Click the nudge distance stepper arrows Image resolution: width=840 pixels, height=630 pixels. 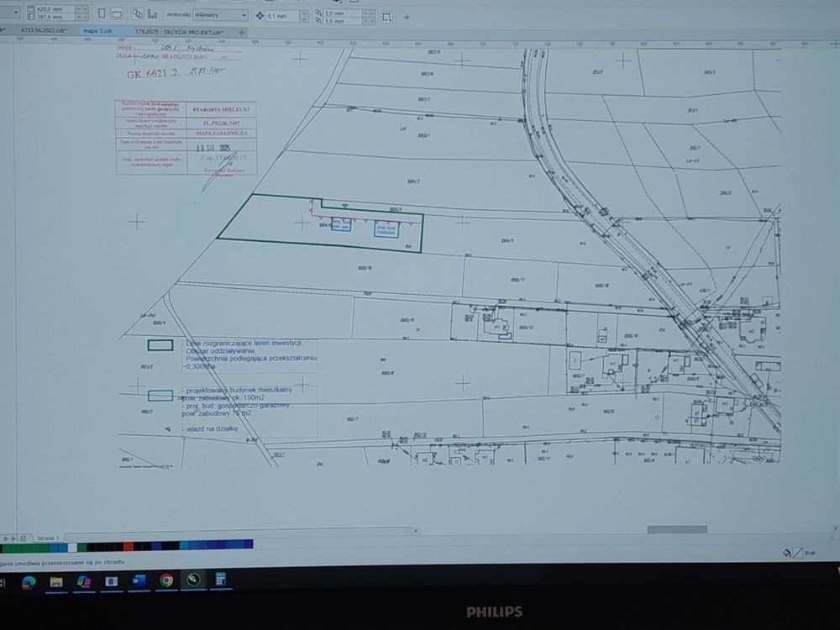pos(305,17)
